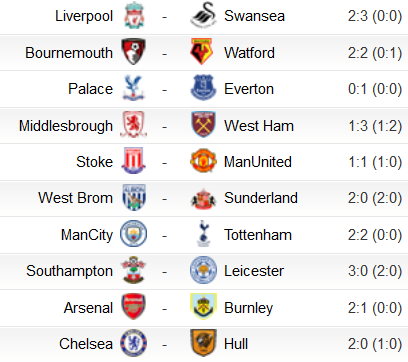Open the Leicester team link

(254, 271)
